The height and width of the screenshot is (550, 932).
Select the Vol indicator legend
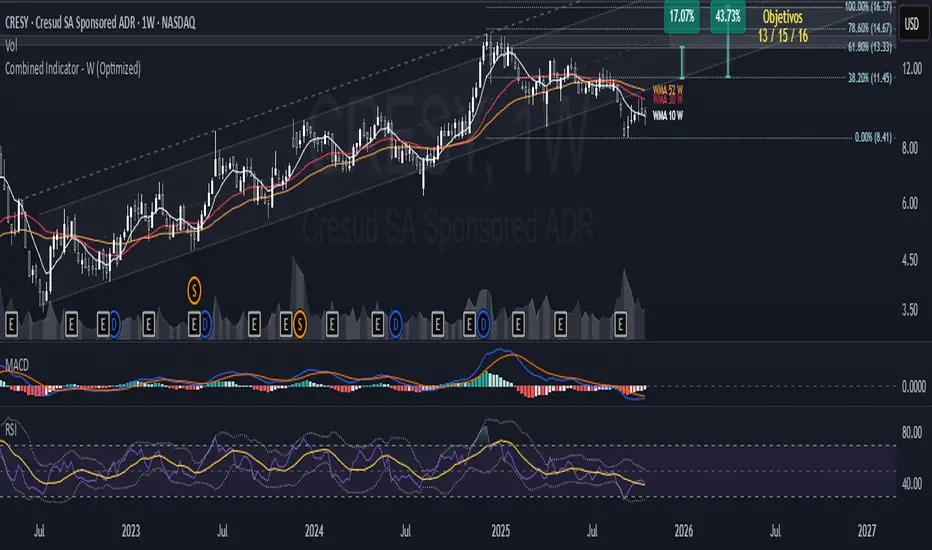pyautogui.click(x=11, y=46)
